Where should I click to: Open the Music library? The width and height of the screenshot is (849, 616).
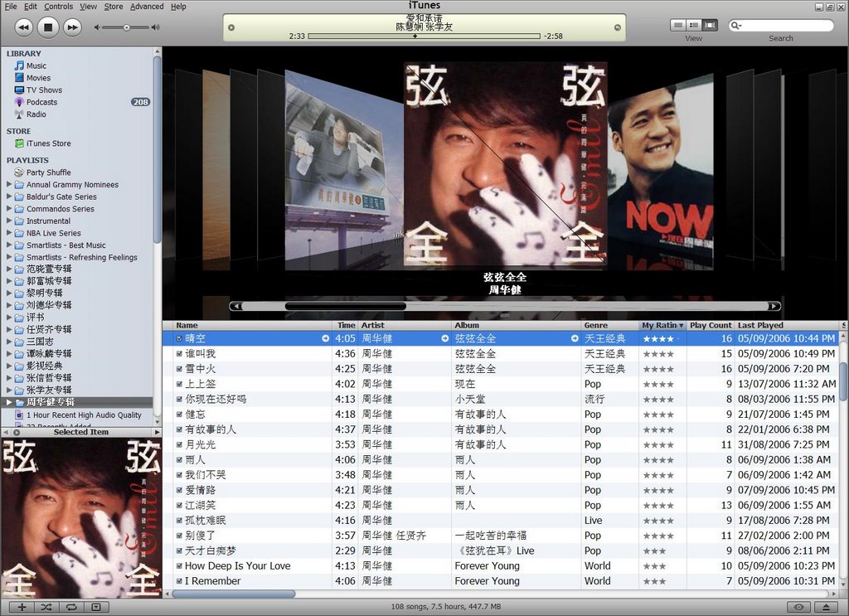coord(36,65)
